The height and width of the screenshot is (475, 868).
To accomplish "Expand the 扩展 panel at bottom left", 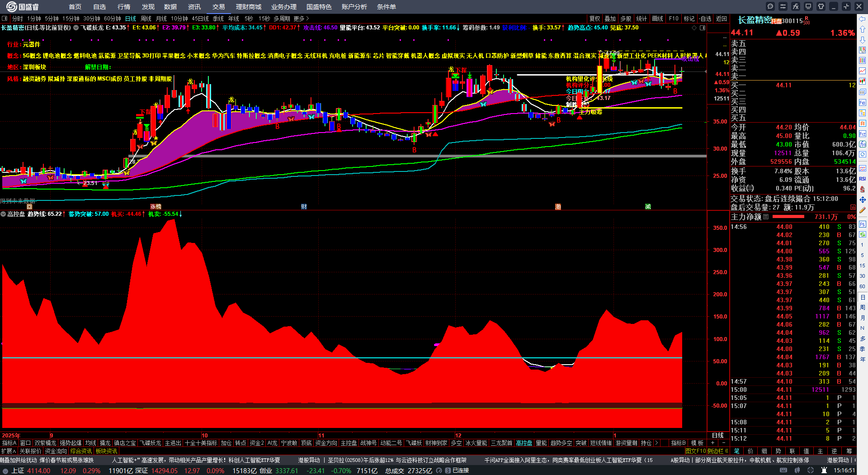I will coord(9,451).
